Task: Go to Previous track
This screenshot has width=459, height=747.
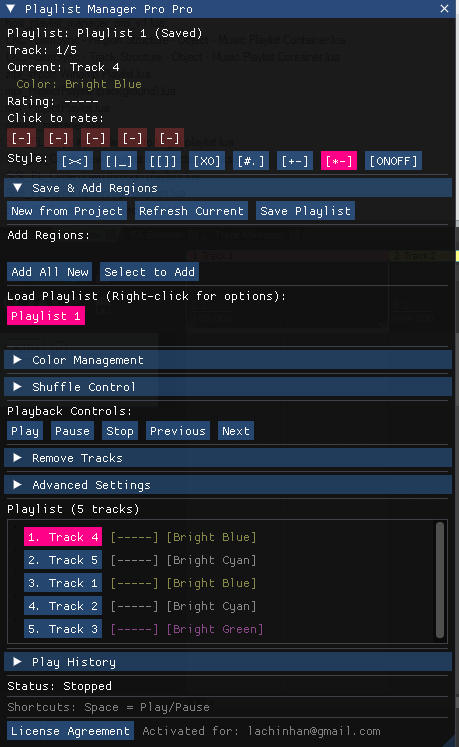Action: (x=178, y=431)
